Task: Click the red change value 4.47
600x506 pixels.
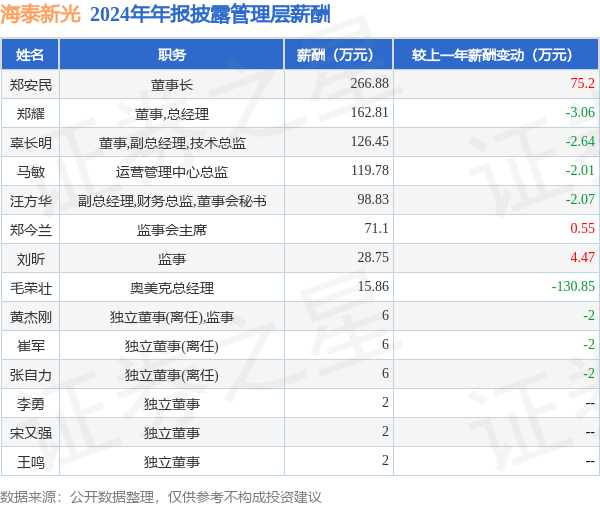Action: point(582,258)
